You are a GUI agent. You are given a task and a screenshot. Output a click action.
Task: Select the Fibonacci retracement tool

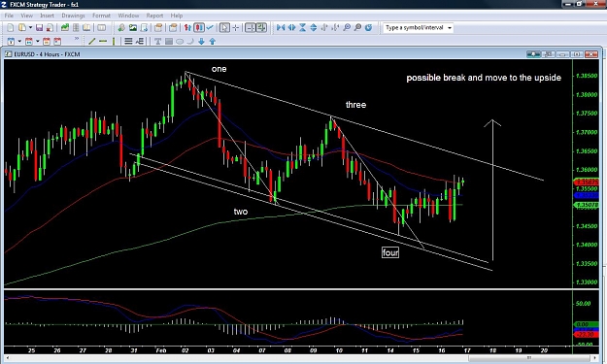tap(140, 41)
